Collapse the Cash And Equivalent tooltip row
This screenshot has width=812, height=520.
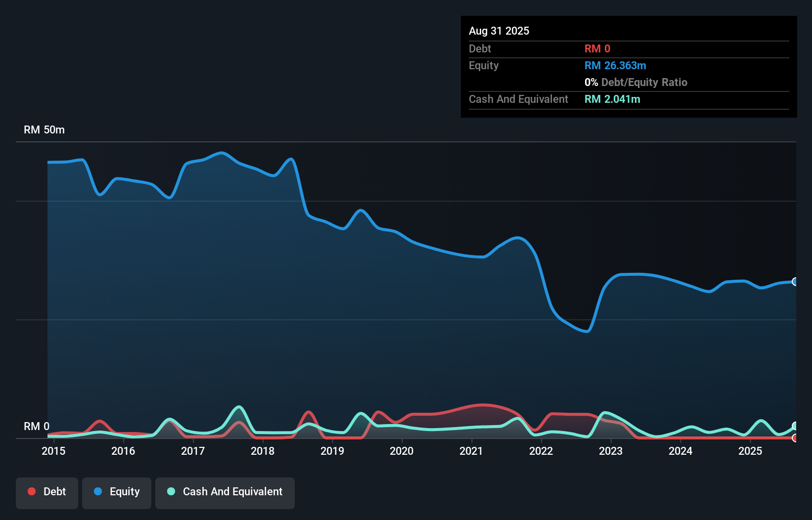coord(518,99)
